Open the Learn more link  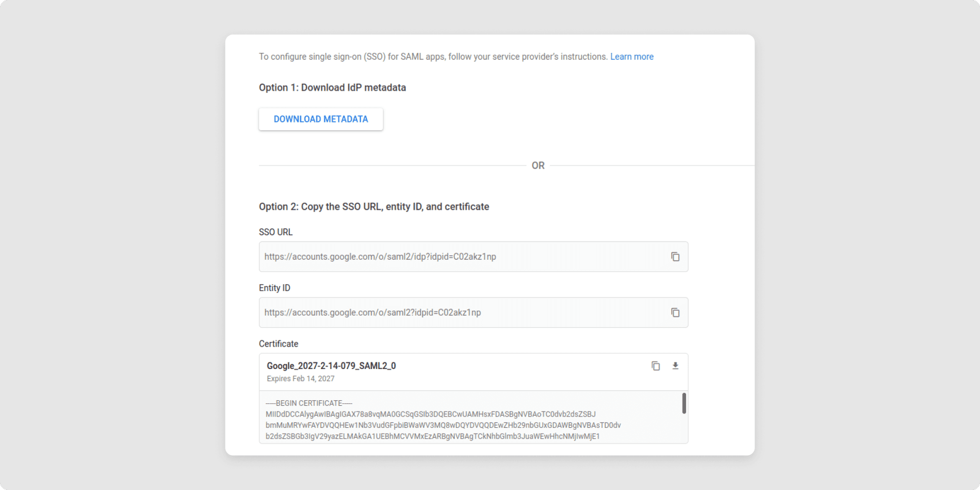[631, 57]
